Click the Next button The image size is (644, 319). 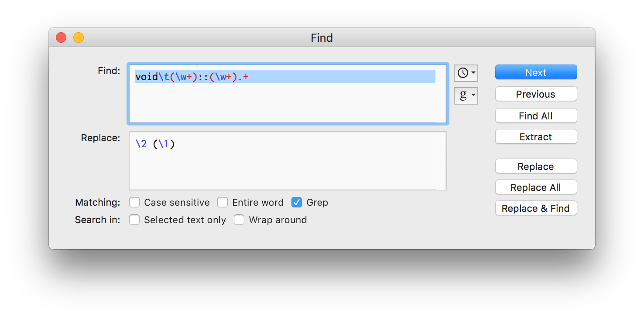click(536, 72)
